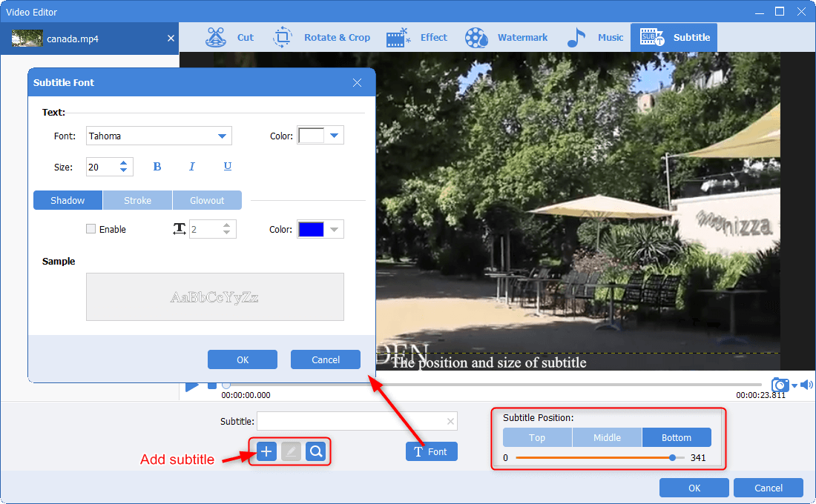Select the Shadow tab

pyautogui.click(x=68, y=200)
